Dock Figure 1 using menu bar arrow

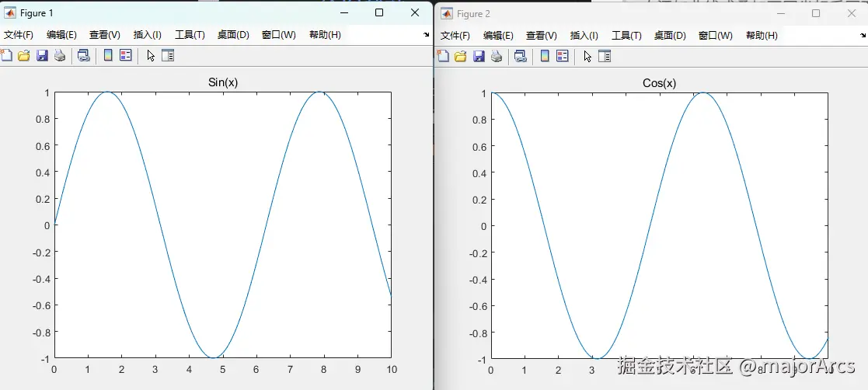pos(427,34)
